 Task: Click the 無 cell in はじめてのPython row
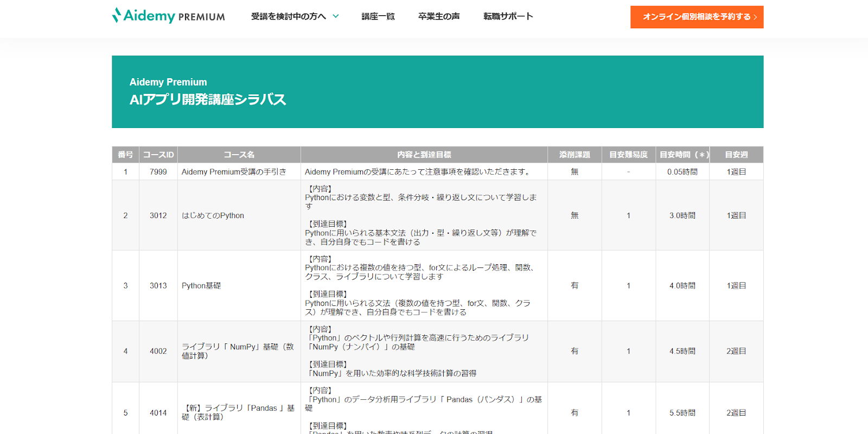coord(575,215)
